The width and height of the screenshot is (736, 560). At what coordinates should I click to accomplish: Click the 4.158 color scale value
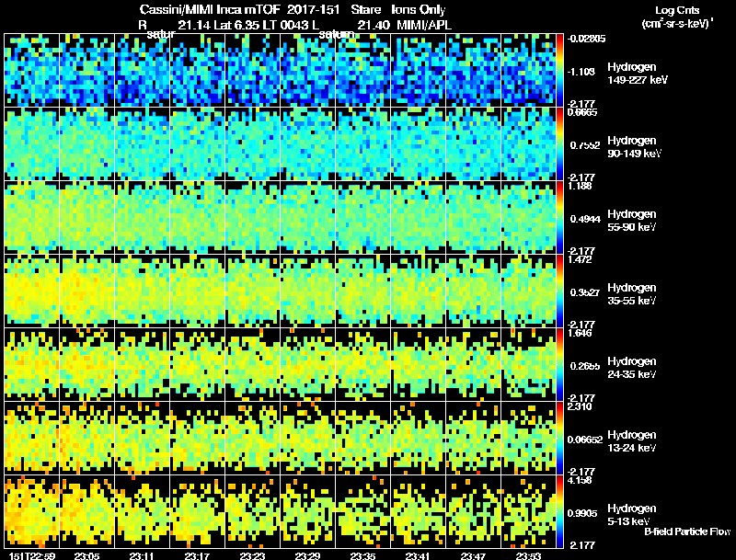(x=580, y=480)
